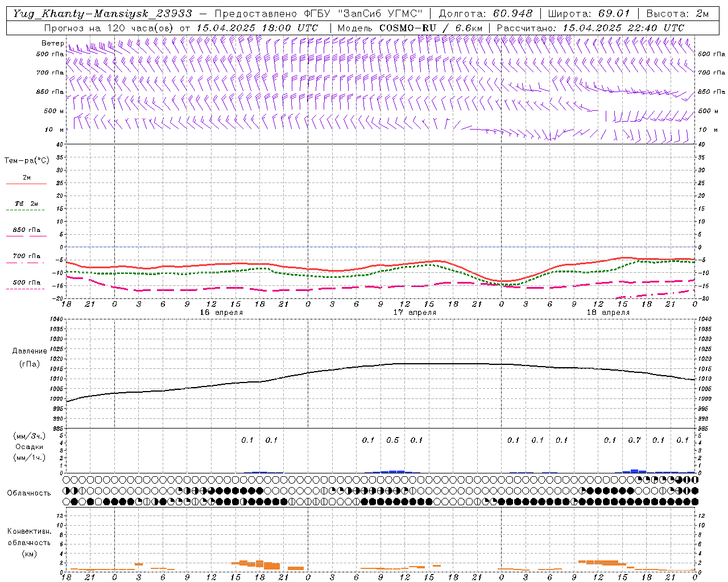Click the 'Высота: 2м' header text
Screen dimensions: 728x582
(677, 14)
